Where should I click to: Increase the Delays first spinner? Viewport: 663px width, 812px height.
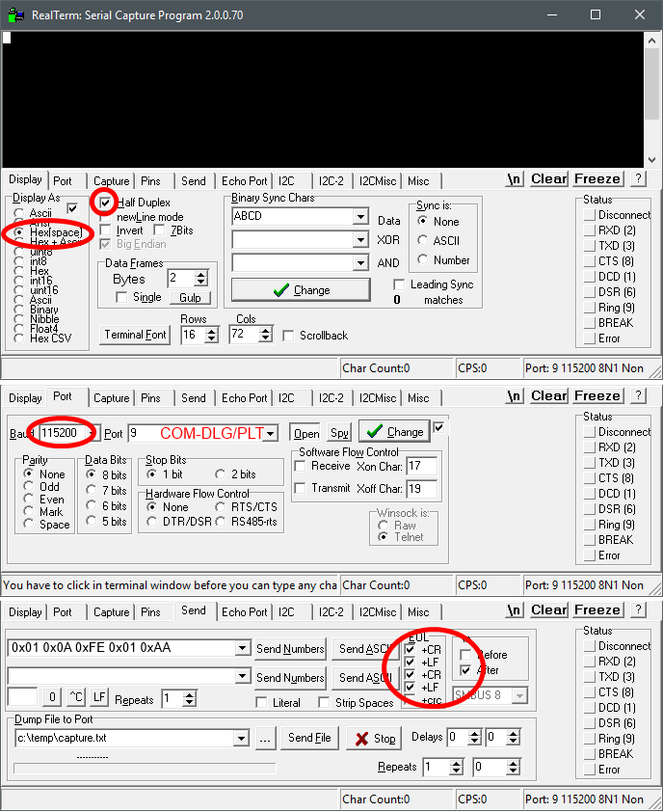point(474,733)
